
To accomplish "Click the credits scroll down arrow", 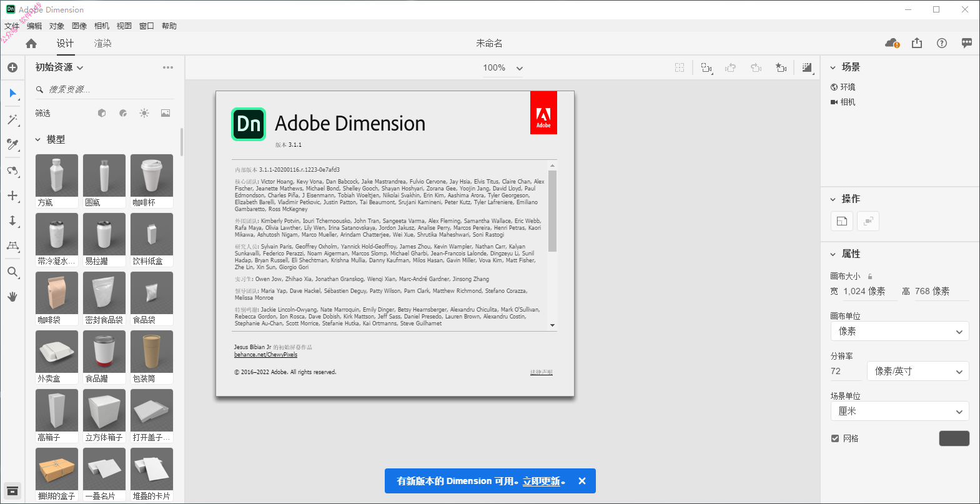I will [x=552, y=325].
